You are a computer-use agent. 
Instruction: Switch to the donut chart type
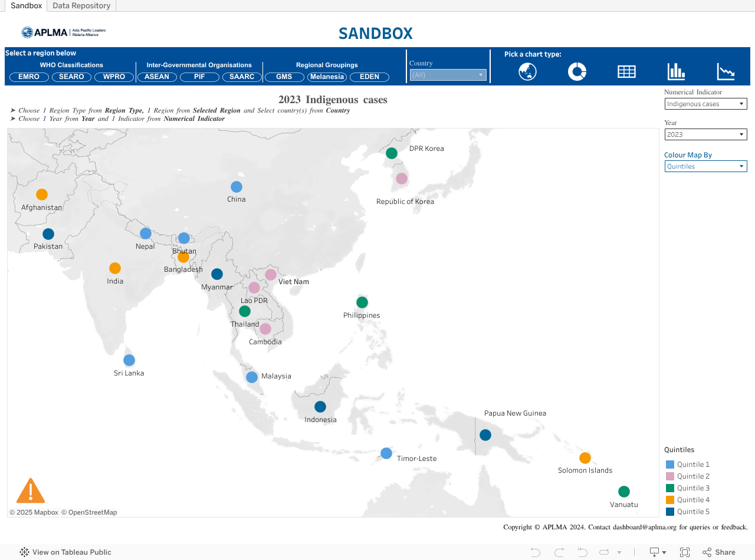click(577, 71)
